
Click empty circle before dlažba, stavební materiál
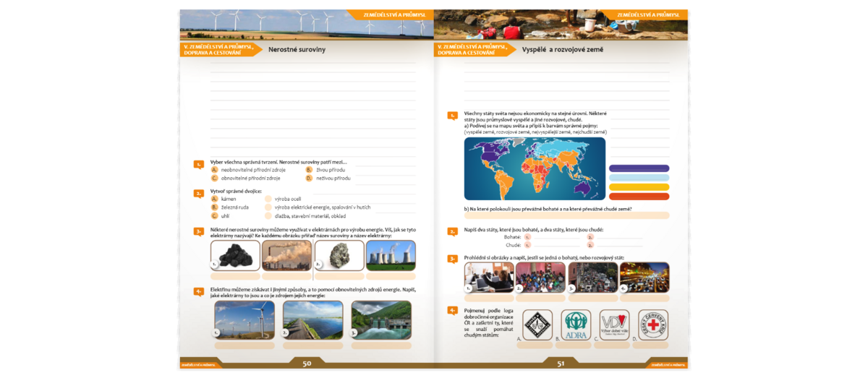point(268,216)
